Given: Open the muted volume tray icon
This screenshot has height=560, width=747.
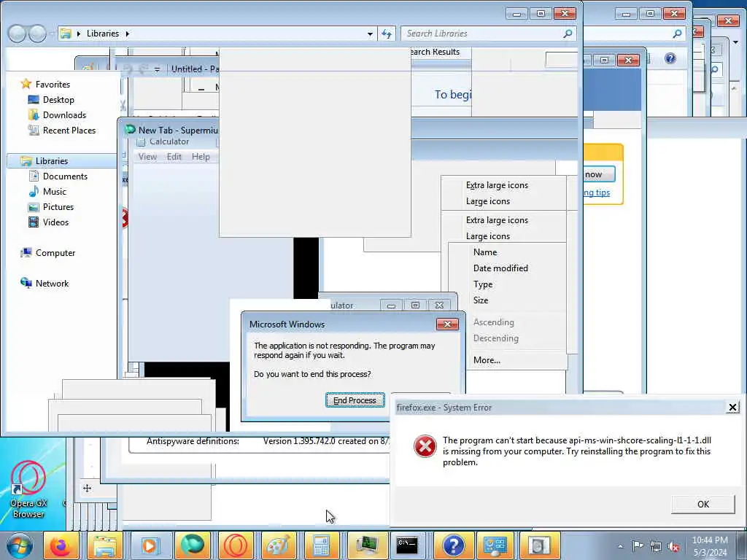Looking at the screenshot, I should [x=673, y=547].
